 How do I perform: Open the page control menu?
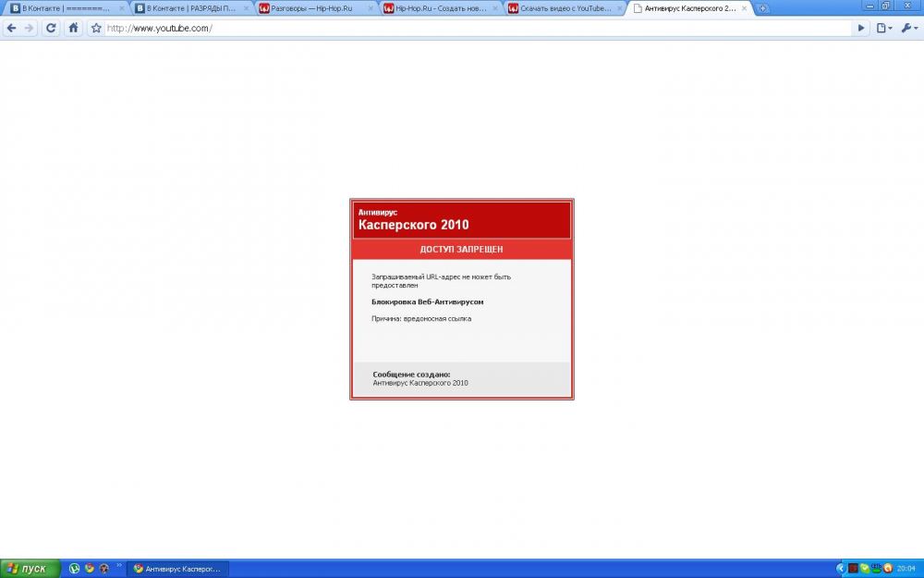pyautogui.click(x=884, y=28)
